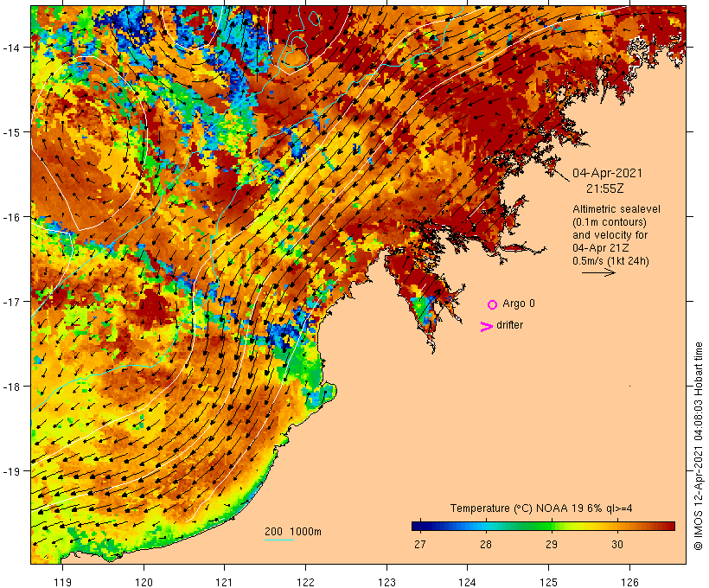
Task: Click the magenta Argo circle legend symbol
Action: click(x=493, y=304)
